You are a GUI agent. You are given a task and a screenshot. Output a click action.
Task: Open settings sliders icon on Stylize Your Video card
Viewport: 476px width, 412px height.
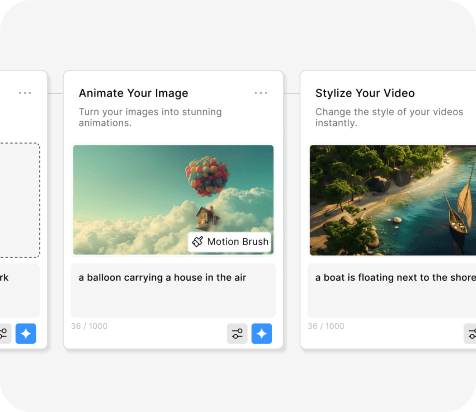[x=470, y=333]
